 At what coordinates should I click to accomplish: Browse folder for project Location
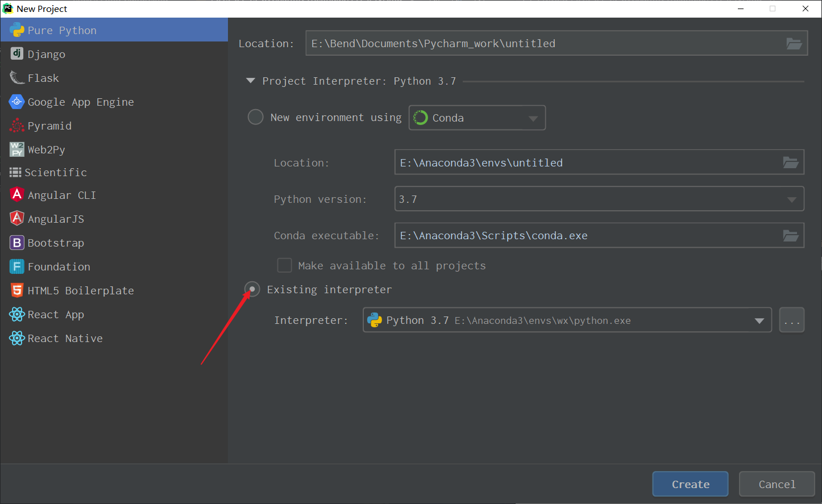pyautogui.click(x=794, y=44)
